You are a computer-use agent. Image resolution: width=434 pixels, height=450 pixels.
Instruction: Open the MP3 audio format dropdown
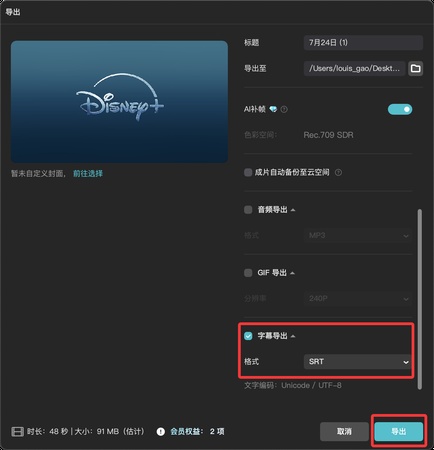(x=357, y=235)
